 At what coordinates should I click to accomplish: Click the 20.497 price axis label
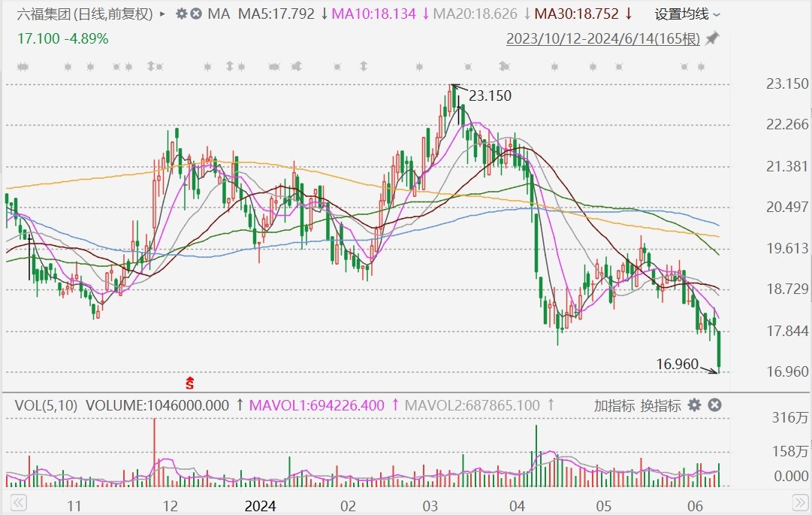click(787, 208)
